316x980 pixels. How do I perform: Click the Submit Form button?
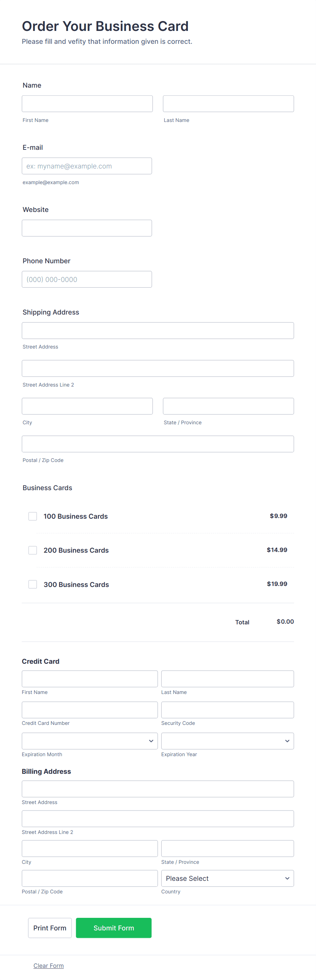(x=113, y=928)
